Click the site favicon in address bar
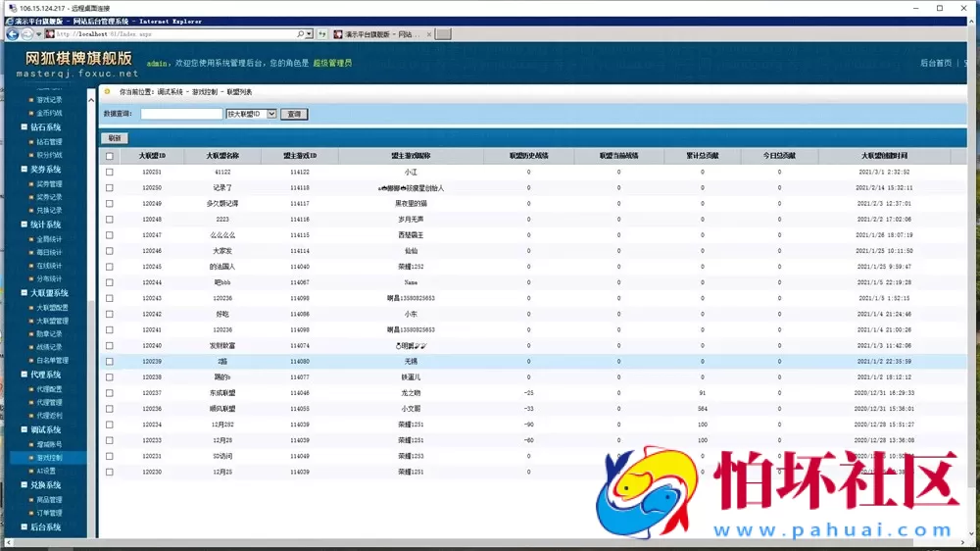The image size is (980, 551). pyautogui.click(x=50, y=34)
